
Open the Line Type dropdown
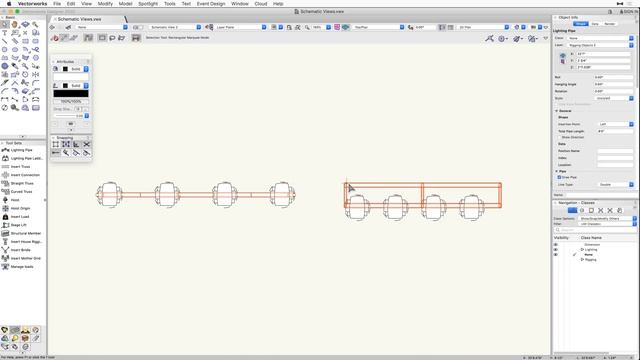point(616,184)
